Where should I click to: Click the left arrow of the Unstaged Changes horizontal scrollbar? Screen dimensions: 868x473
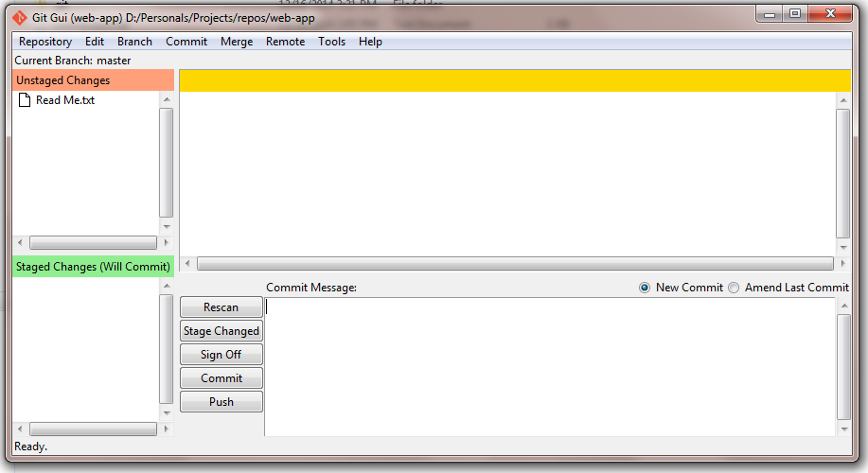20,242
